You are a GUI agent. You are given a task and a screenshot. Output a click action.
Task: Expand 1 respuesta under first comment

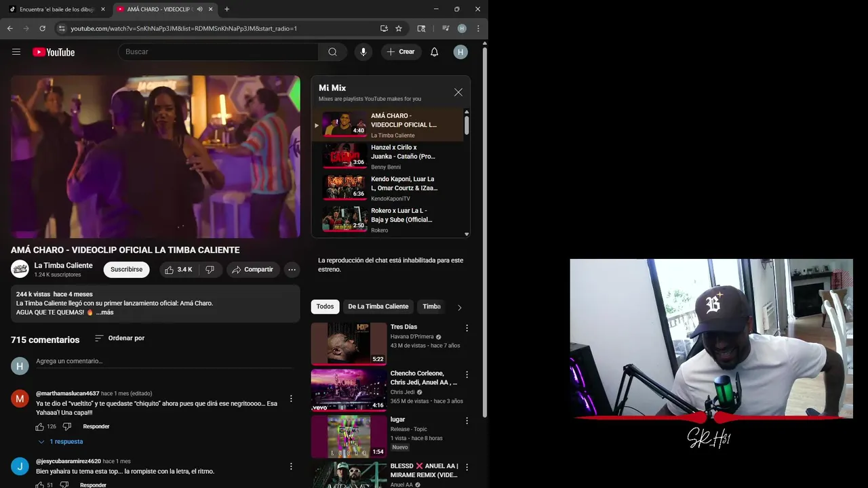coord(60,441)
